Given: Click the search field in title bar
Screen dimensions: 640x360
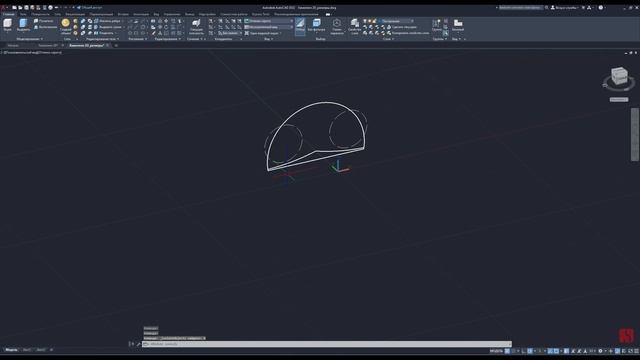Looking at the screenshot, I should [x=521, y=7].
